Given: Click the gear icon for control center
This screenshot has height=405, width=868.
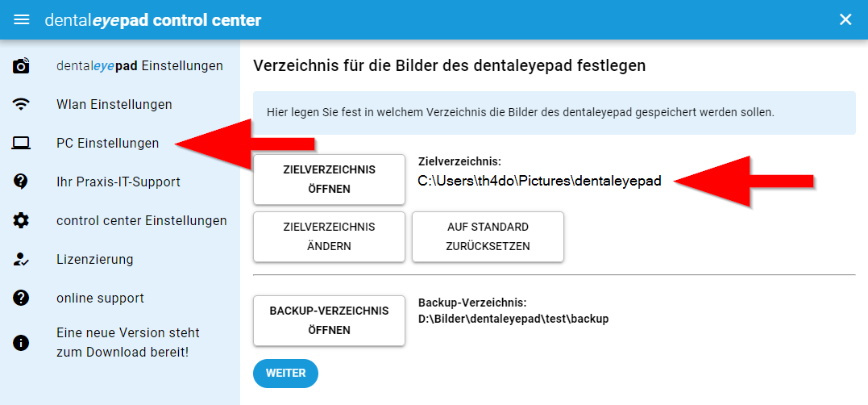Looking at the screenshot, I should (21, 220).
